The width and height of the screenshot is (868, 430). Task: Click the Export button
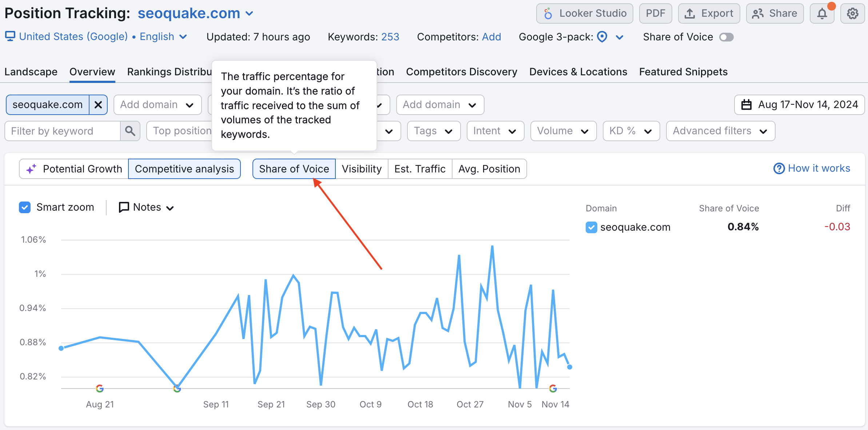pyautogui.click(x=709, y=14)
